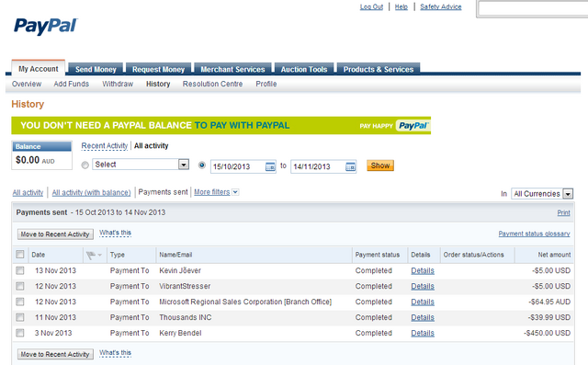Viewport: 588px width, 365px height.
Task: Go to Add Funds
Action: point(72,84)
